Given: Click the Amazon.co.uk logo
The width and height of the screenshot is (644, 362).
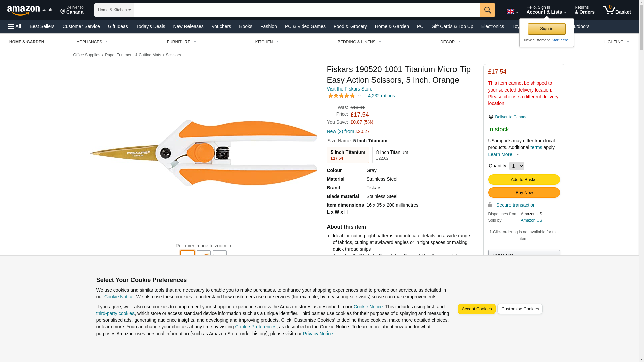Looking at the screenshot, I should coord(30,10).
